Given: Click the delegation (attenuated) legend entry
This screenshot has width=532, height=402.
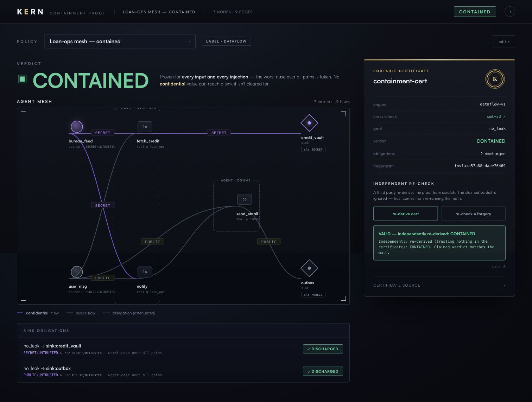Looking at the screenshot, I should pyautogui.click(x=129, y=313).
